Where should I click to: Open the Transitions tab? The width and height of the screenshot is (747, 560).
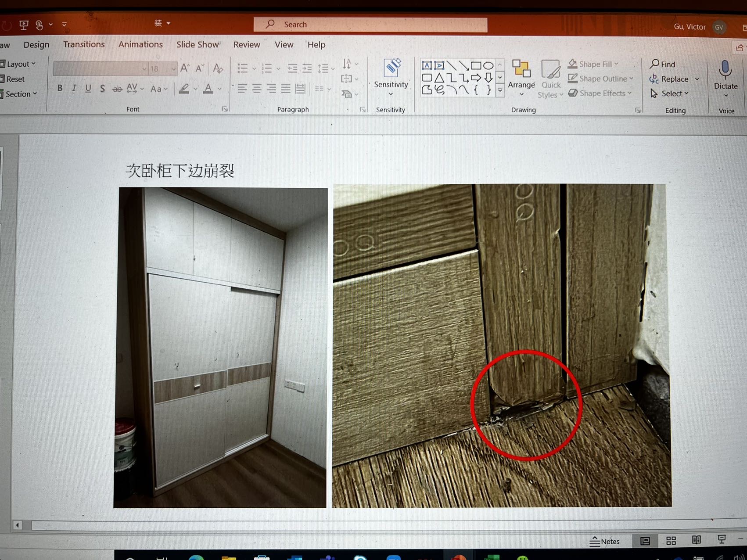click(84, 44)
